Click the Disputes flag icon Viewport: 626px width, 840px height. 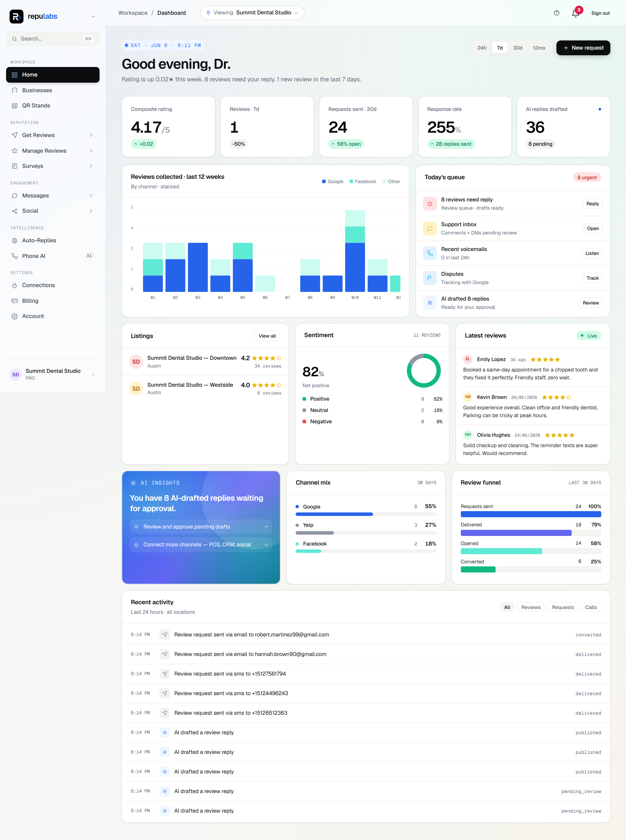pos(430,278)
